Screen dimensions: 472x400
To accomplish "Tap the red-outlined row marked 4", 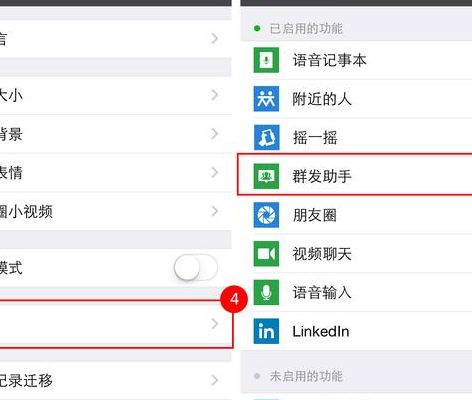I will click(116, 324).
